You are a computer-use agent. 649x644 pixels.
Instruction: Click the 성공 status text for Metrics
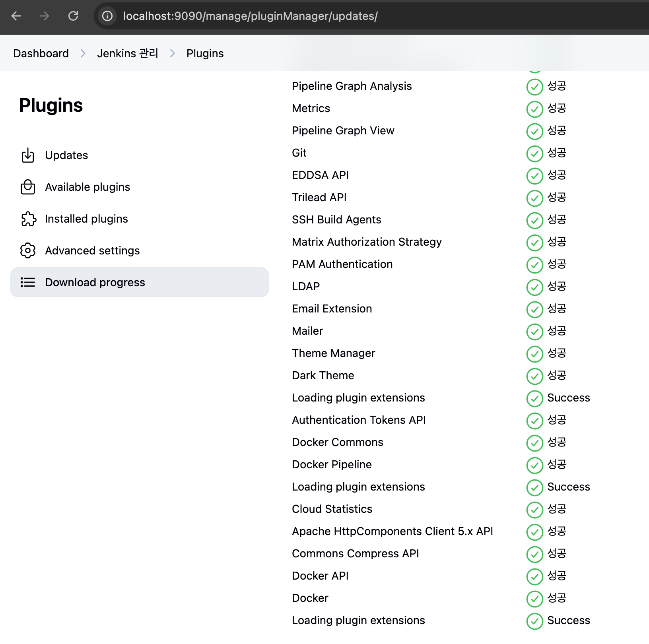click(x=557, y=108)
